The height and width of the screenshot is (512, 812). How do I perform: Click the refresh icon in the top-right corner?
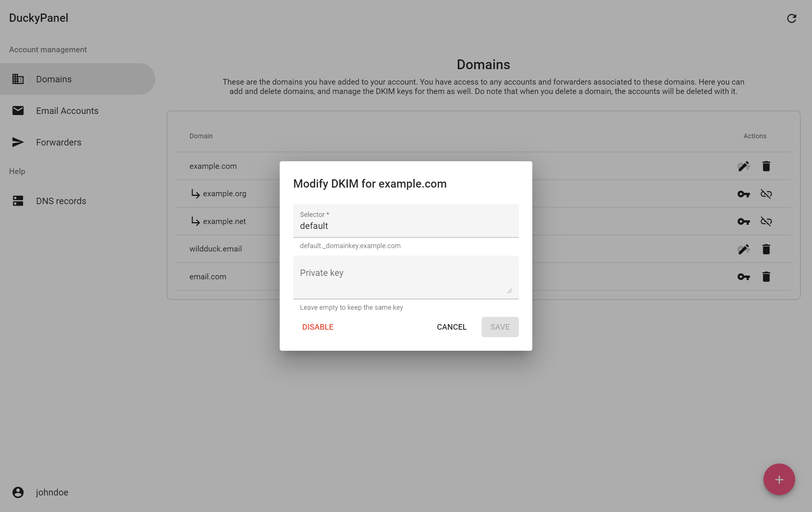(x=792, y=18)
